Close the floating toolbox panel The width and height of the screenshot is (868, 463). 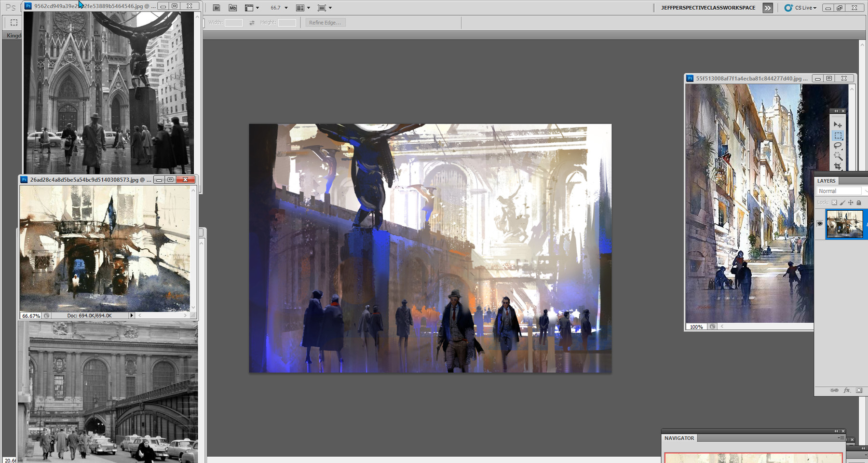(843, 111)
